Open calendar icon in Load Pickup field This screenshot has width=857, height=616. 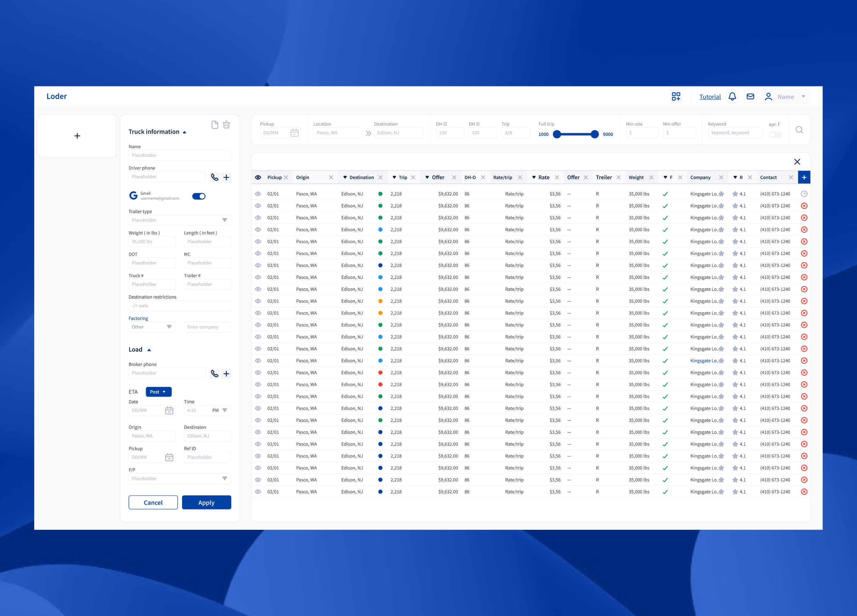point(169,457)
